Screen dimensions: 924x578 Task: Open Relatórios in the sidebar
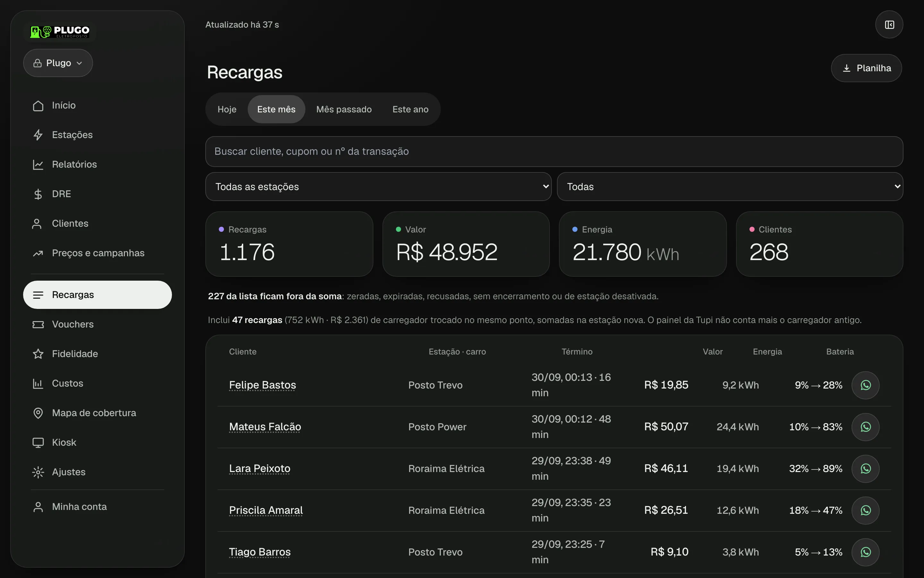(x=97, y=164)
